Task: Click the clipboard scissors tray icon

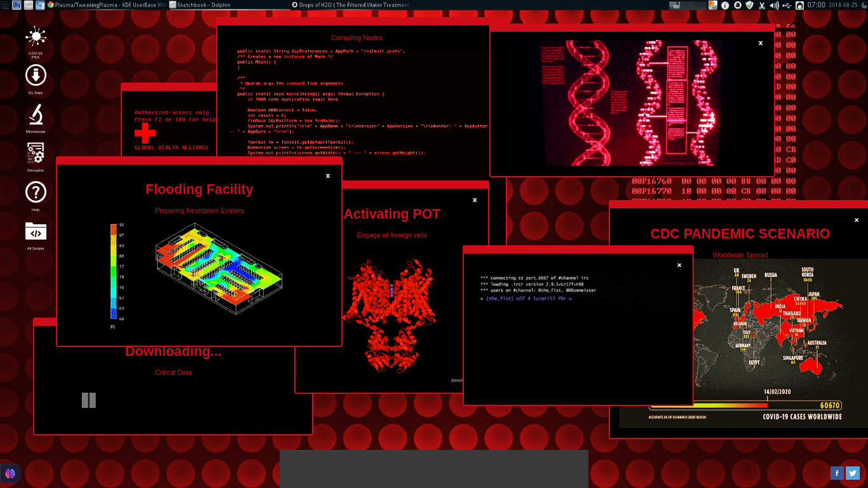Action: [762, 5]
